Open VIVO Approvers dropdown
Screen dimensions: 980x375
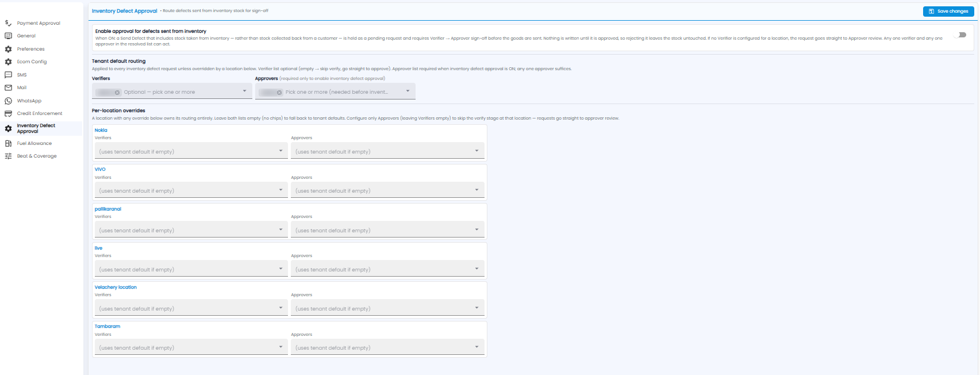[x=387, y=190]
